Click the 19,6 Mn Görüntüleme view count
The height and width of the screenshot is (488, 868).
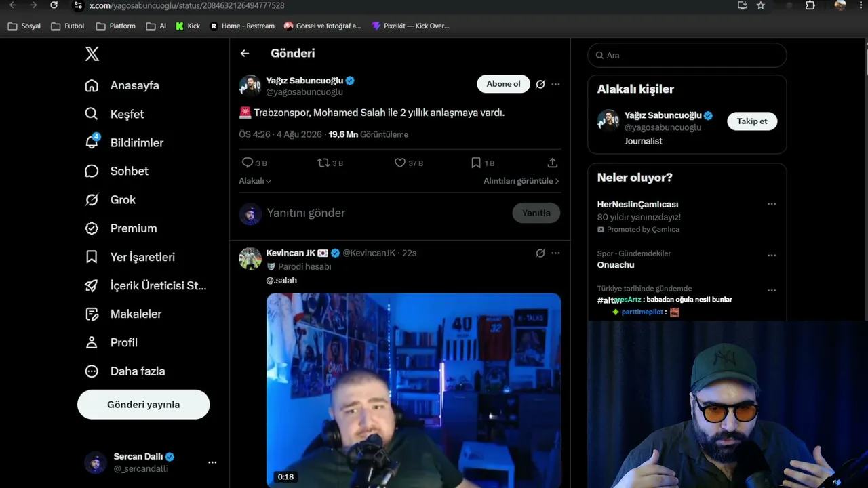[368, 134]
